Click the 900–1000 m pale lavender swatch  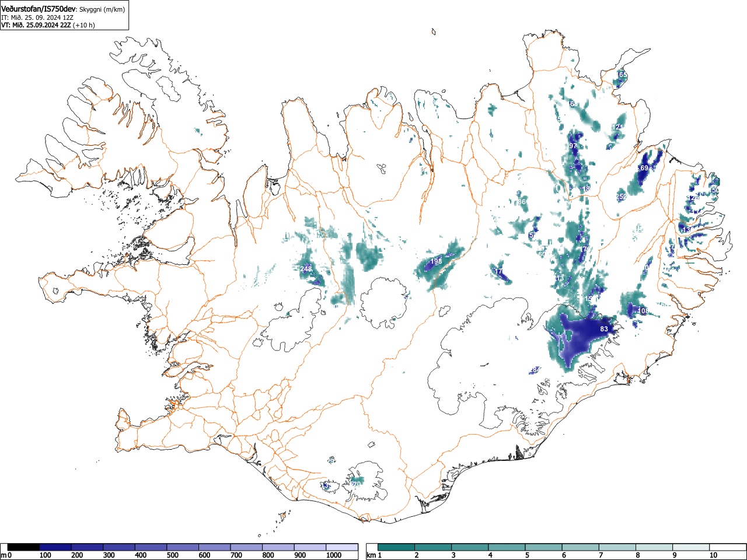[x=310, y=547]
